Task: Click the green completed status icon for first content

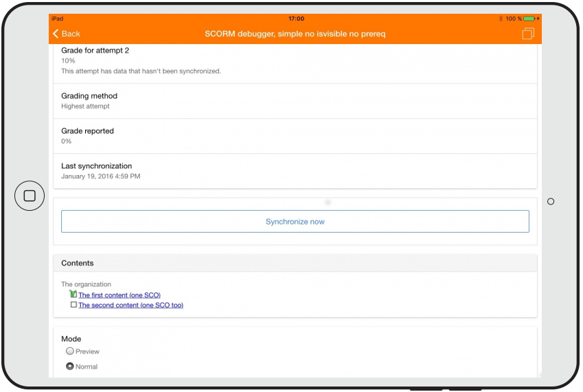Action: tap(73, 295)
